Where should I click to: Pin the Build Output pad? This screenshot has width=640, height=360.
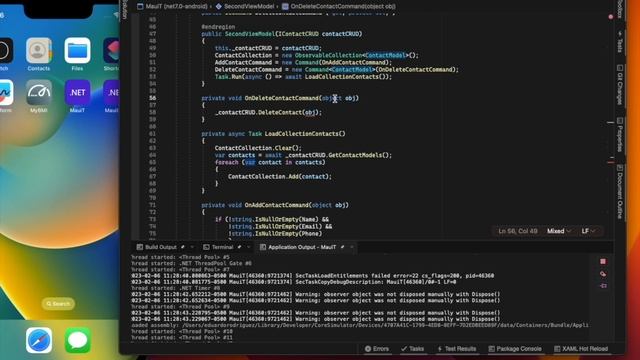pos(183,247)
